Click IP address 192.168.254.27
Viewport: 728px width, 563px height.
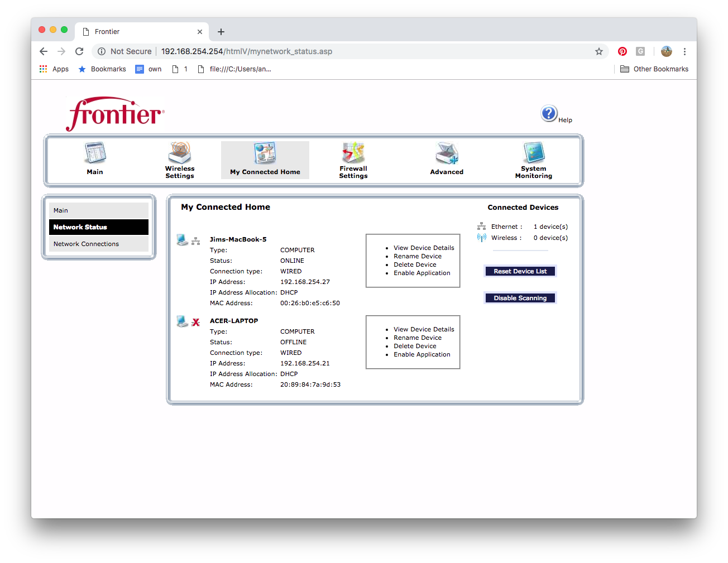point(305,282)
